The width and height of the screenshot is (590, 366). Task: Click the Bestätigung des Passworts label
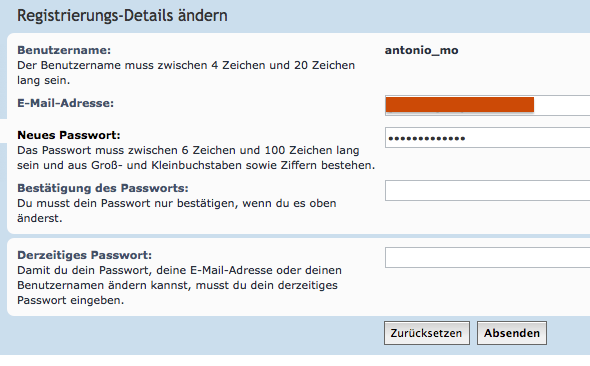pyautogui.click(x=103, y=188)
